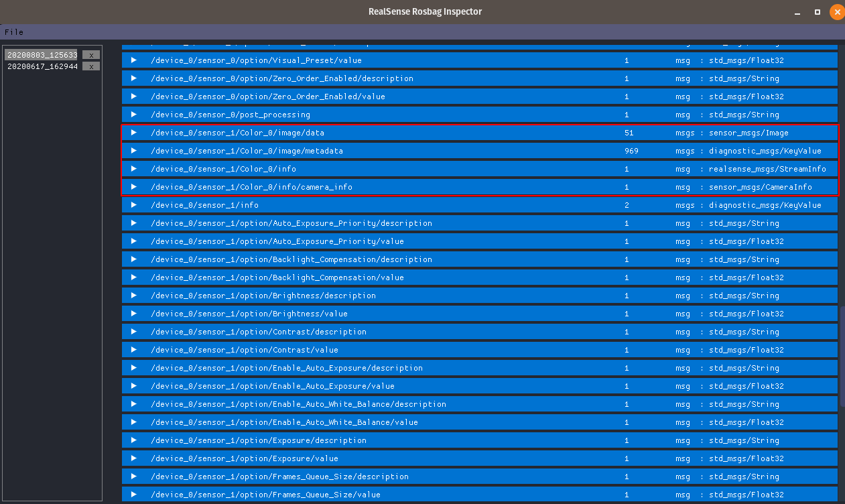This screenshot has height=504, width=845.
Task: Click the 51 message count
Action: tap(629, 133)
